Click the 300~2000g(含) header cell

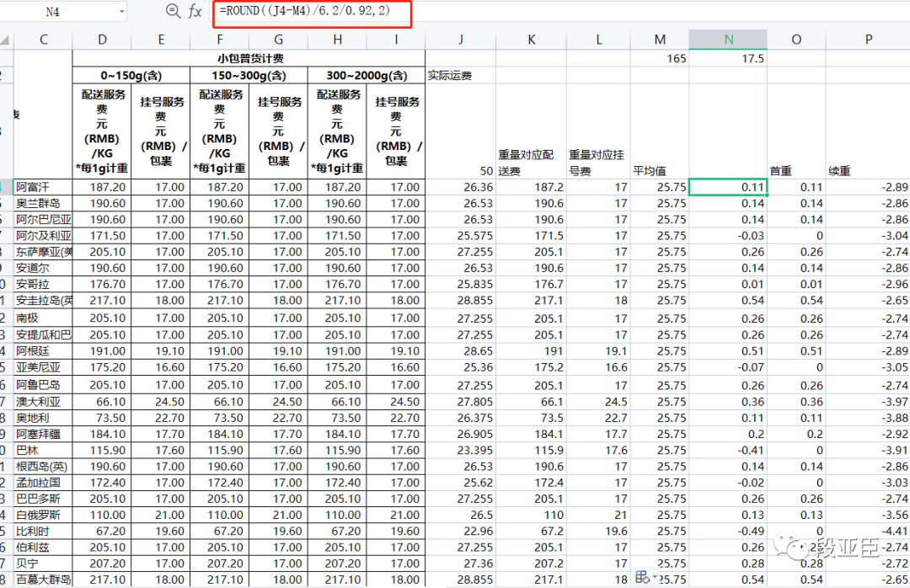(x=367, y=76)
